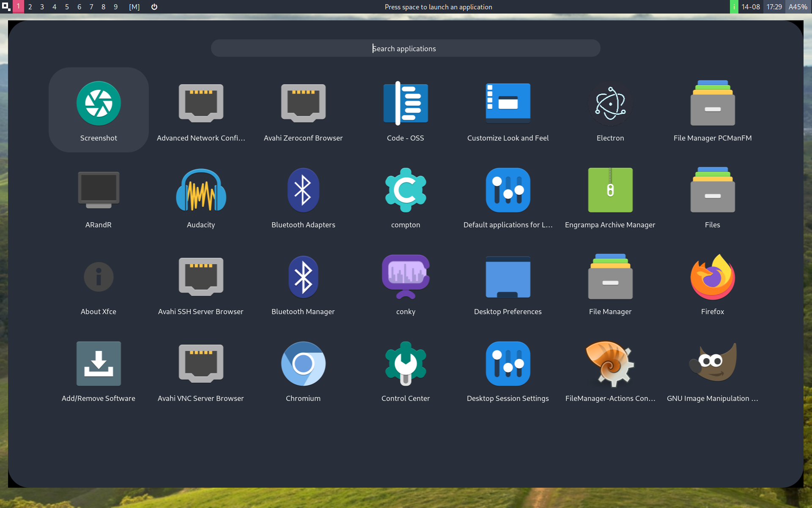
Task: Launch conky system monitor
Action: pyautogui.click(x=406, y=284)
